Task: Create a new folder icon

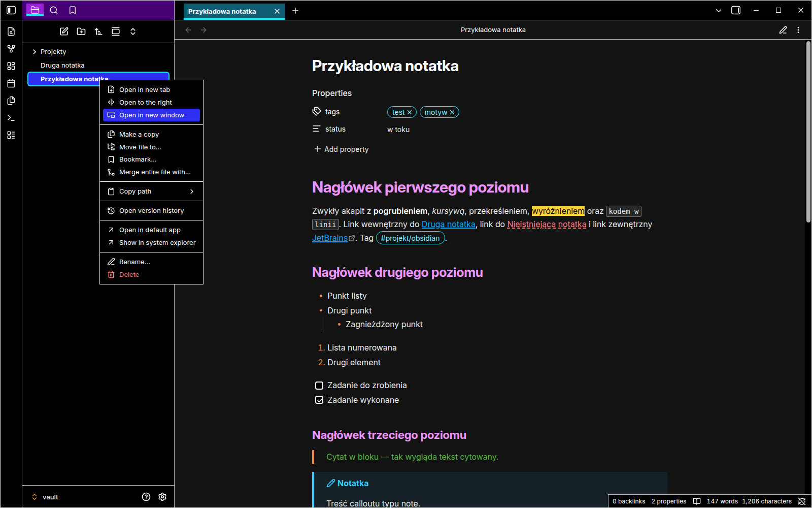Action: coord(81,31)
